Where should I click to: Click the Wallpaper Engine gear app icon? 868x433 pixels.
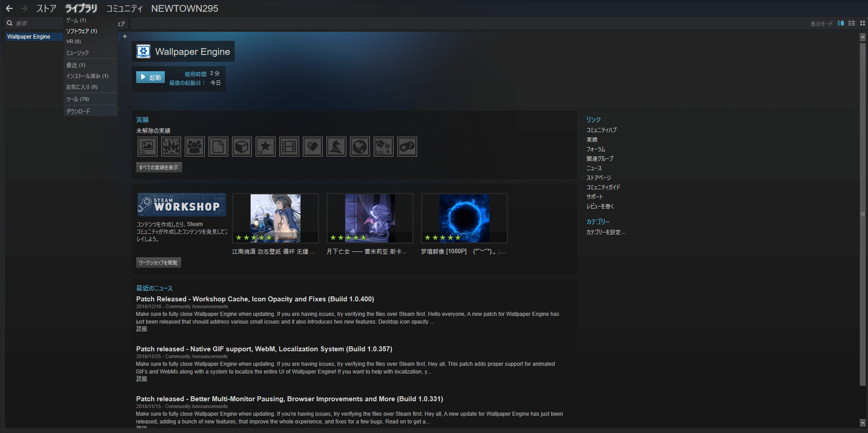[143, 52]
